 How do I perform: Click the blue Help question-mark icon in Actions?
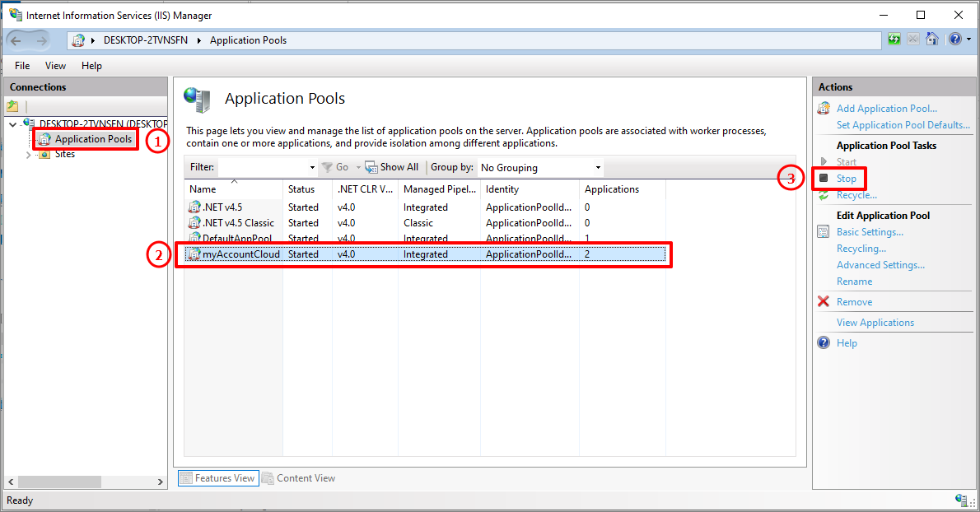[824, 342]
